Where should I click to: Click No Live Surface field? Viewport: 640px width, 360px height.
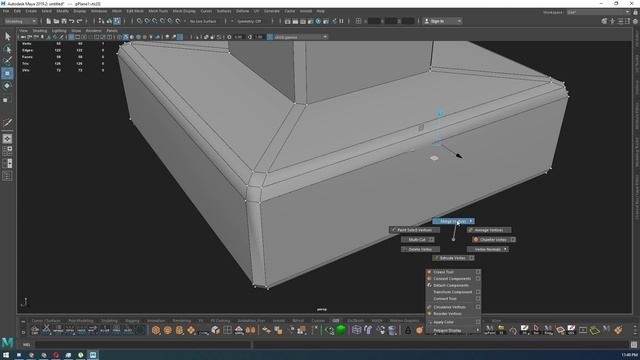coord(204,21)
